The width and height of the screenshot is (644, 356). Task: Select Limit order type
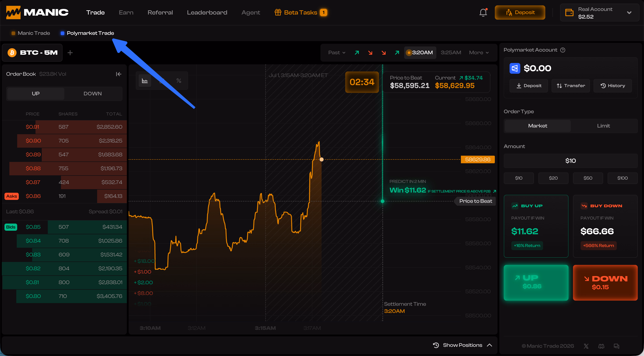(604, 126)
